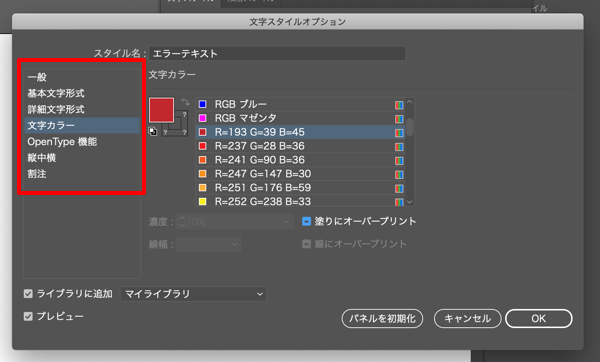Click the default fill and stroke icon

(153, 131)
